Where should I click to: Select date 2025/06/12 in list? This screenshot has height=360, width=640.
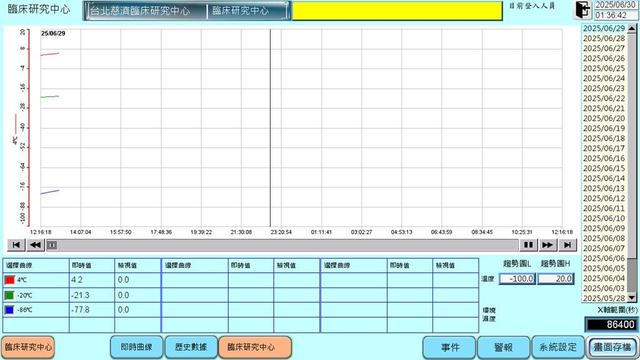pyautogui.click(x=604, y=198)
